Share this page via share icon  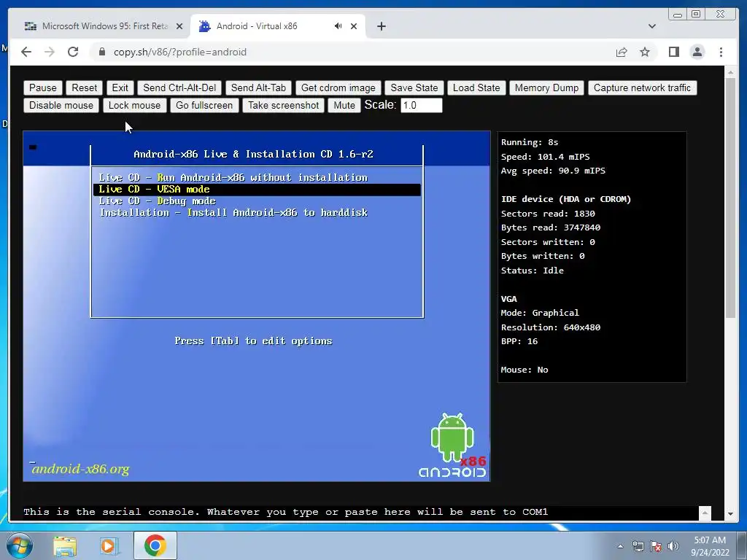pyautogui.click(x=622, y=52)
